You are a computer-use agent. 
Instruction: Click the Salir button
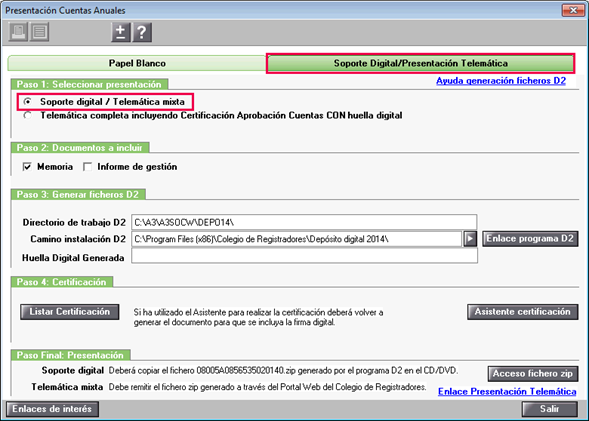coord(550,409)
